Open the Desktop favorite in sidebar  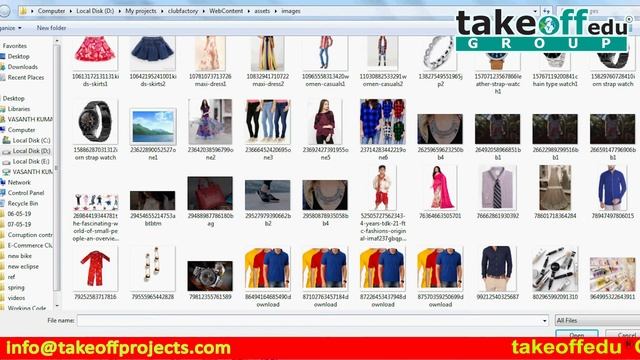18,56
